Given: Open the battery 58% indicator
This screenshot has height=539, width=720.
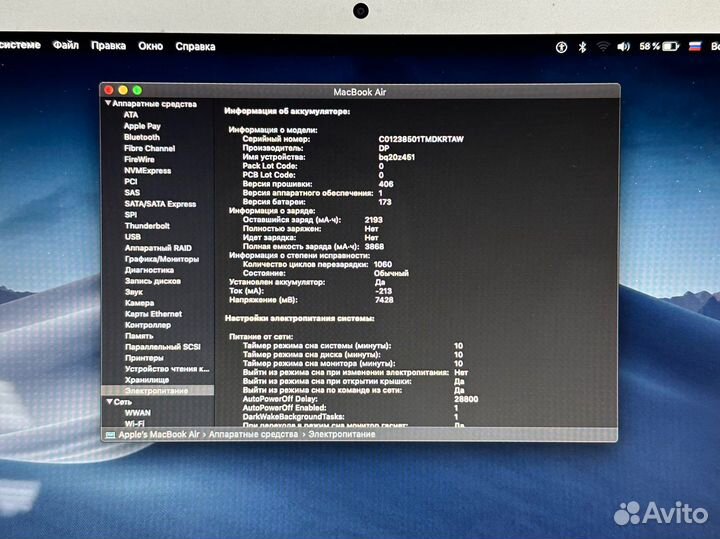Looking at the screenshot, I should [x=659, y=46].
